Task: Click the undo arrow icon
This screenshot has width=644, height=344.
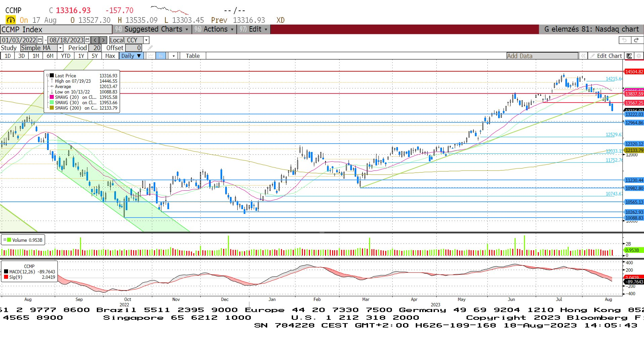Action: [625, 40]
